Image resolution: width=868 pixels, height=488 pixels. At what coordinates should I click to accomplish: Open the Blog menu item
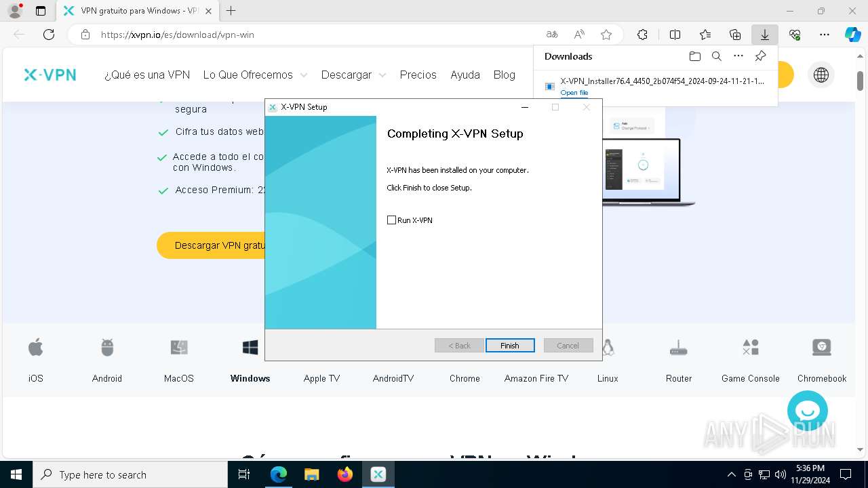tap(505, 75)
